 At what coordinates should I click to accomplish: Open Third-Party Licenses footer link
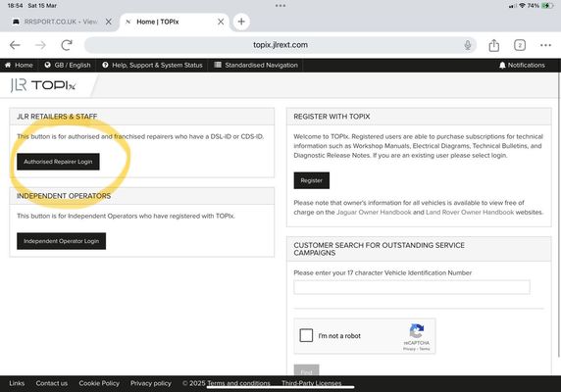pyautogui.click(x=311, y=383)
